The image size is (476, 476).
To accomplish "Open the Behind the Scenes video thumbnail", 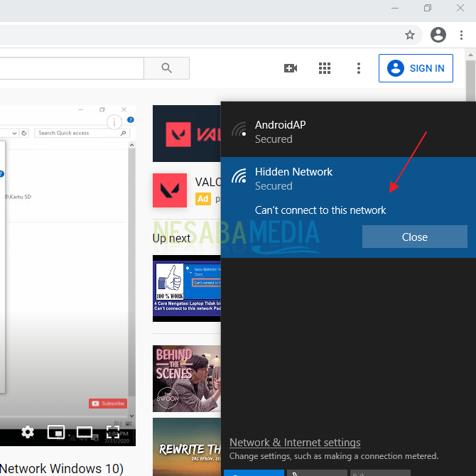I will 187,378.
